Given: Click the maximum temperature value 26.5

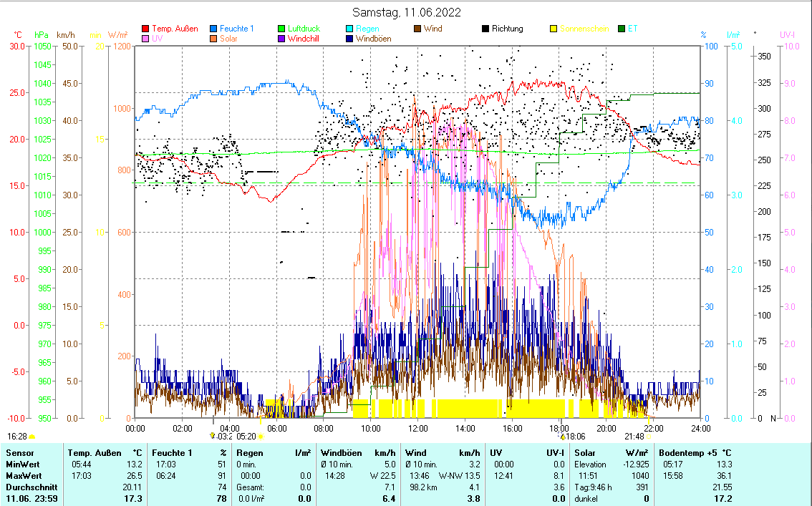Looking at the screenshot, I should click(134, 476).
